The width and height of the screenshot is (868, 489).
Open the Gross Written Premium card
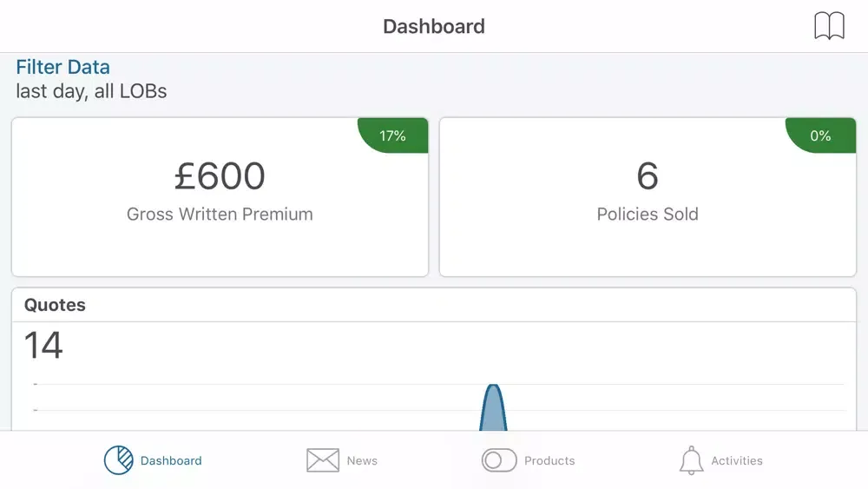pyautogui.click(x=220, y=196)
